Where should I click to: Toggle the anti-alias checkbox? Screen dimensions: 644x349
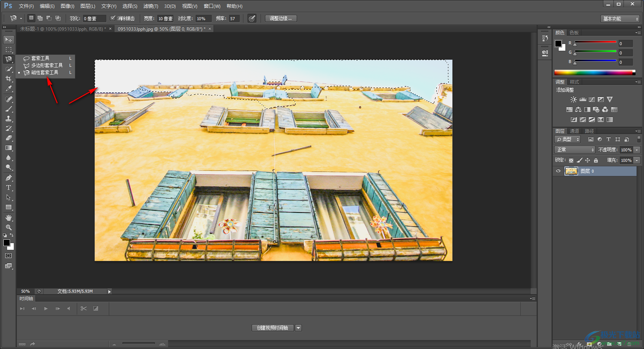coord(113,18)
